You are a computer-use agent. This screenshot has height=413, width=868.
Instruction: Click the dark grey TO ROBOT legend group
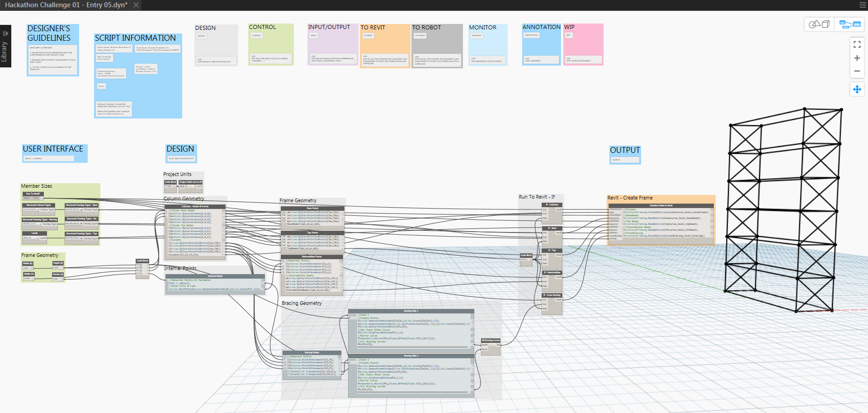pos(437,46)
